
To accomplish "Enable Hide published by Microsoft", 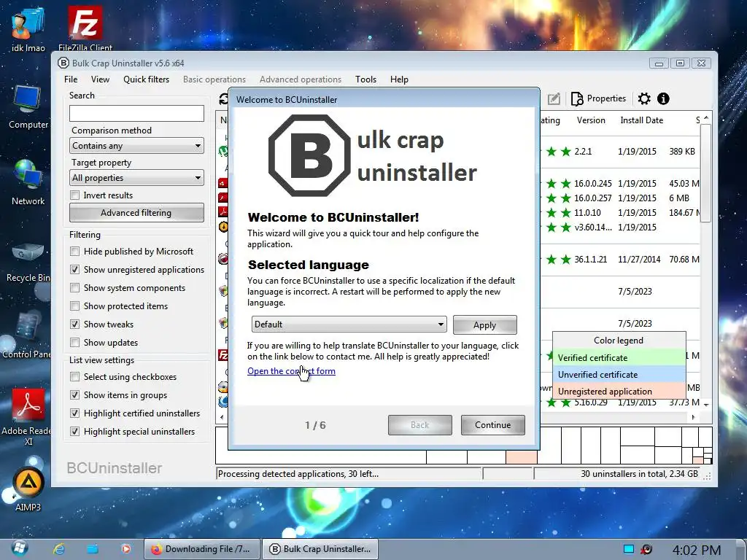I will [x=75, y=252].
